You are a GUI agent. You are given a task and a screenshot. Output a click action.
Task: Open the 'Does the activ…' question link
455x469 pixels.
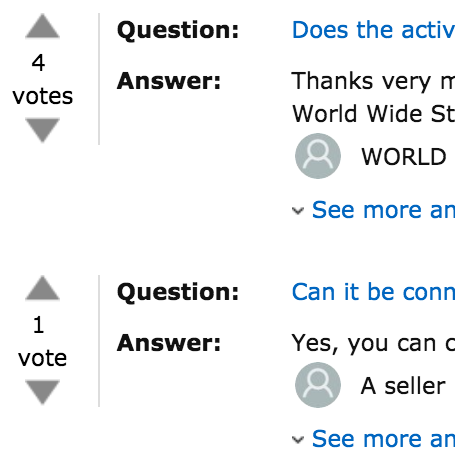tap(373, 30)
